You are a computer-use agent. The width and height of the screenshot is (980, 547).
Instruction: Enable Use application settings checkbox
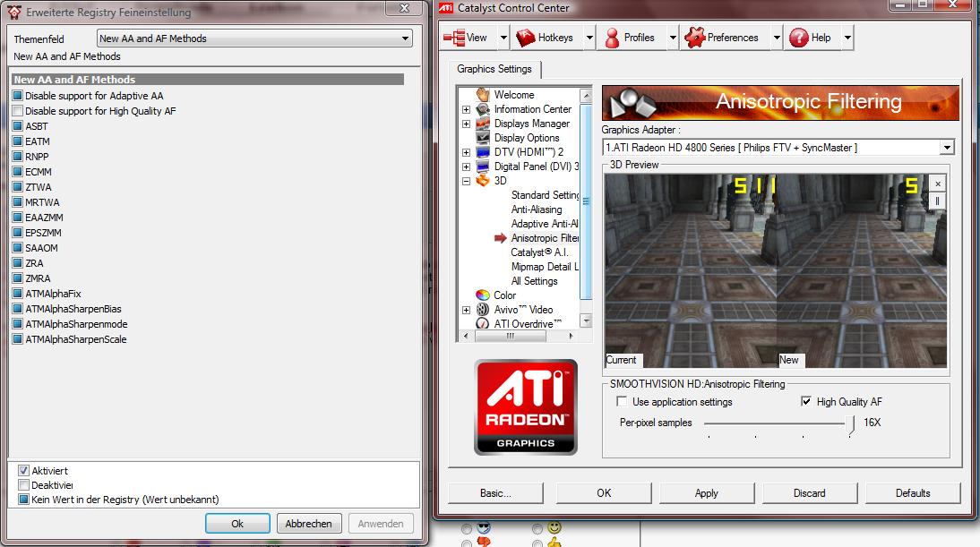click(x=622, y=401)
